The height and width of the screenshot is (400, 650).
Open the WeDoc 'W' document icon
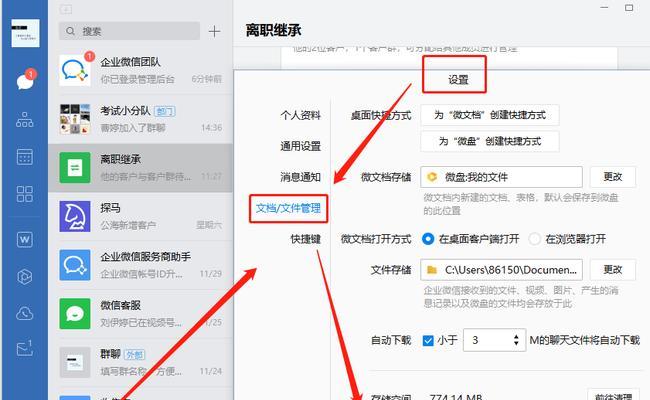25,239
